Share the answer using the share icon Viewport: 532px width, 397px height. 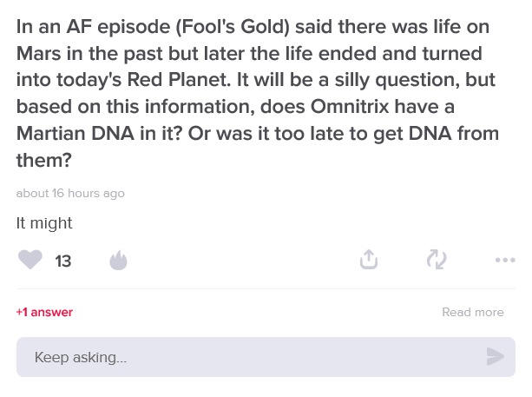click(x=369, y=260)
